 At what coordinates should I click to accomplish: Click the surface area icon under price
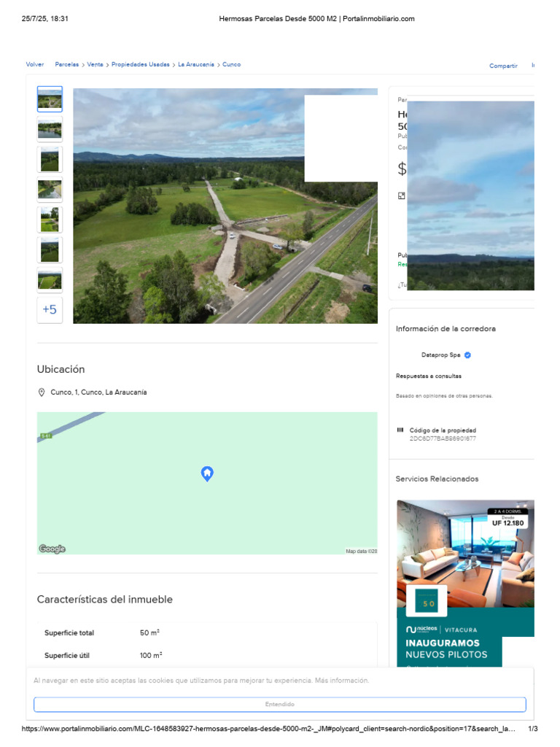point(402,196)
